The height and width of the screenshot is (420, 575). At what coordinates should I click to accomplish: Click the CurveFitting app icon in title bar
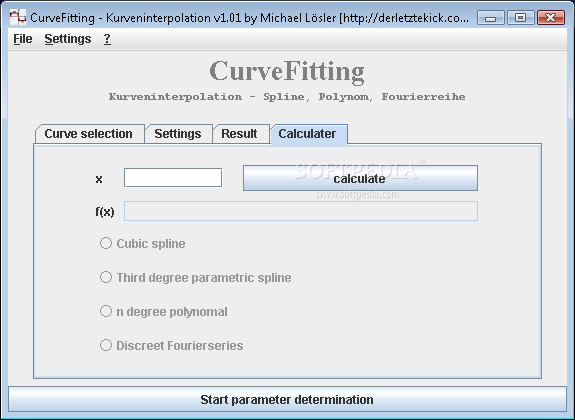pos(18,17)
